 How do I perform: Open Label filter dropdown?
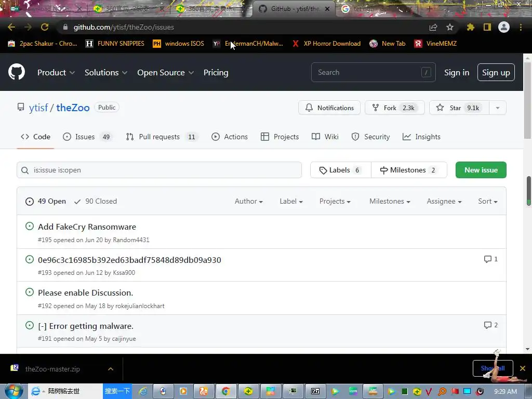click(291, 201)
